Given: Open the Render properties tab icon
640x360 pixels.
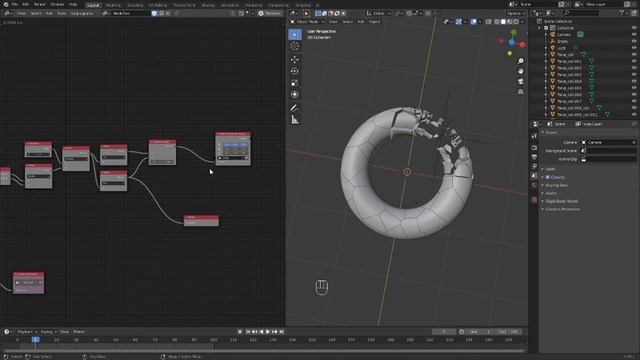Looking at the screenshot, I should coord(534,148).
